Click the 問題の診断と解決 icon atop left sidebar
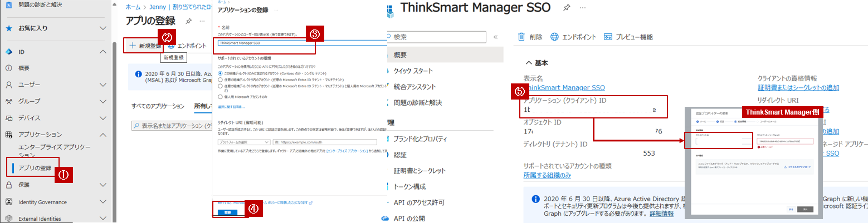This screenshot has height=223, width=868. (9, 4)
